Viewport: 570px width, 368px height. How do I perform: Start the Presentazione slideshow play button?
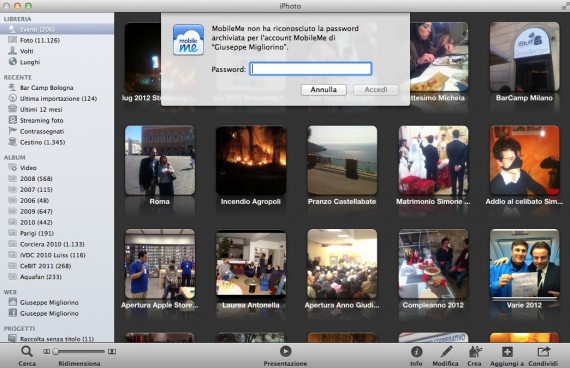click(285, 351)
